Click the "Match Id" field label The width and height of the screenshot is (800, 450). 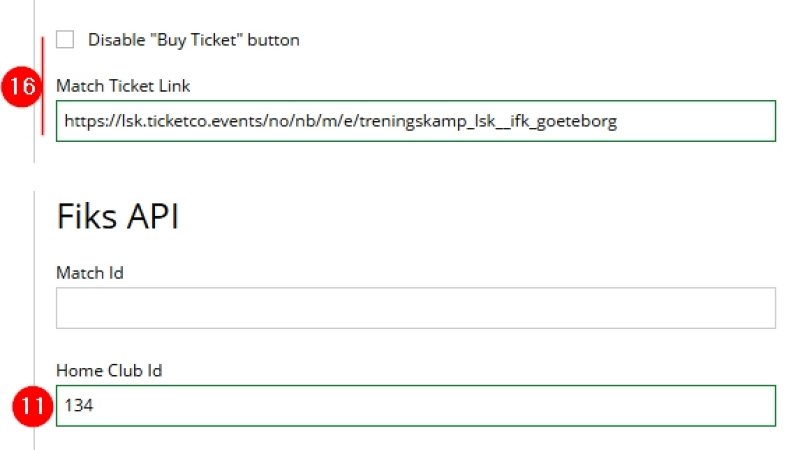pyautogui.click(x=90, y=272)
